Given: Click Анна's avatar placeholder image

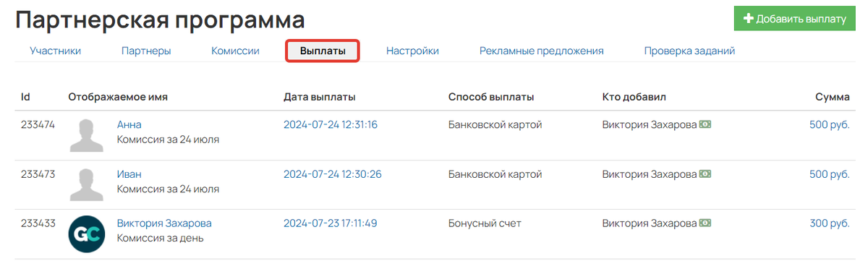Looking at the screenshot, I should [x=87, y=134].
